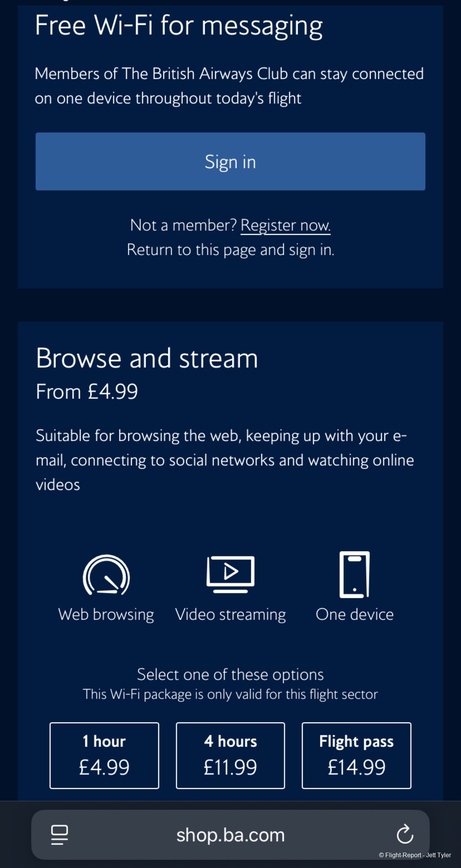Click "This Wi-Fi package is only valid" note

click(x=230, y=694)
